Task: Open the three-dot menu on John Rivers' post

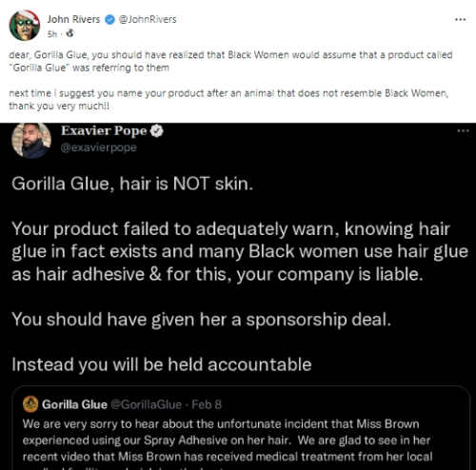Action: (x=460, y=20)
